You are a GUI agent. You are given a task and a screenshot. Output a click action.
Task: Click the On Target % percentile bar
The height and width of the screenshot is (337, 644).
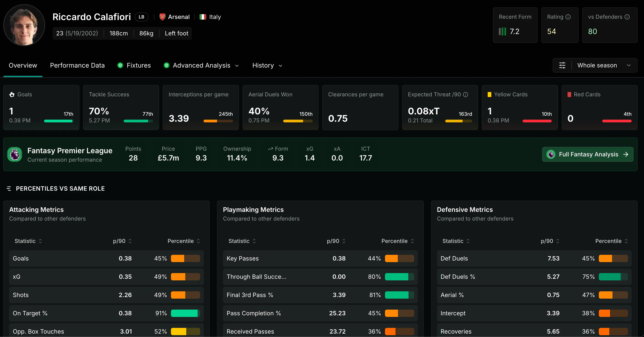(186, 313)
